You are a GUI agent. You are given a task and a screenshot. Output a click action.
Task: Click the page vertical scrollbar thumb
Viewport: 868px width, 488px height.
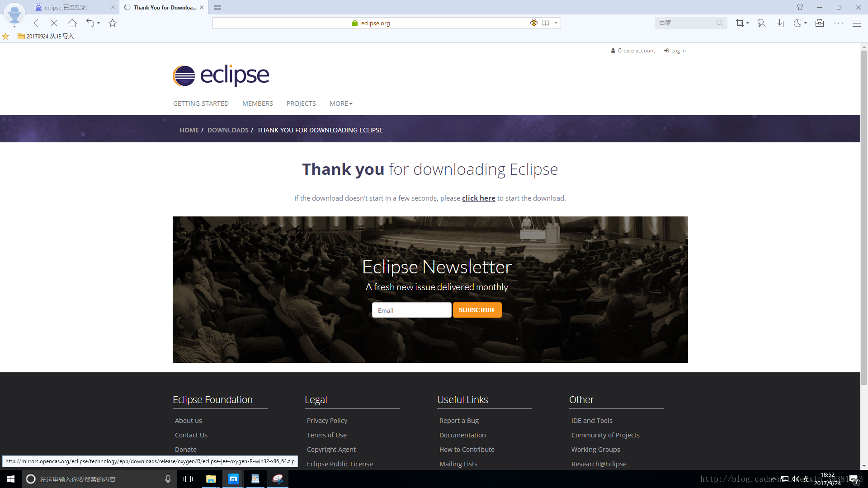point(864,217)
